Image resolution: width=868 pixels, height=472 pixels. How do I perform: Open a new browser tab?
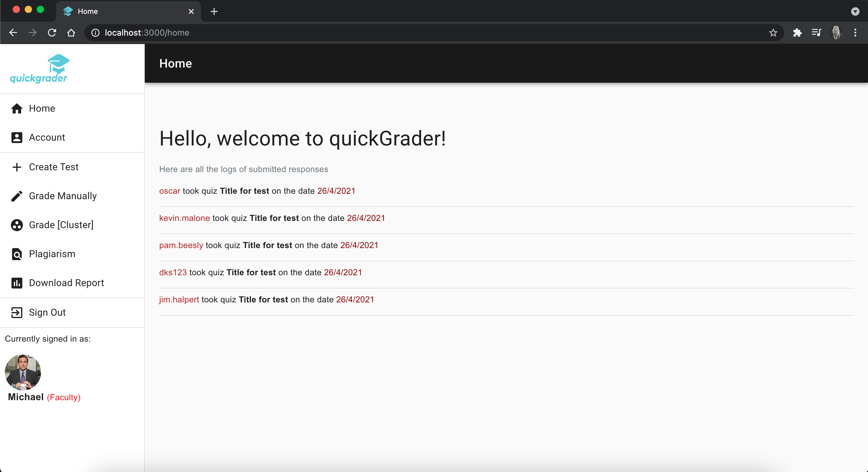tap(214, 11)
